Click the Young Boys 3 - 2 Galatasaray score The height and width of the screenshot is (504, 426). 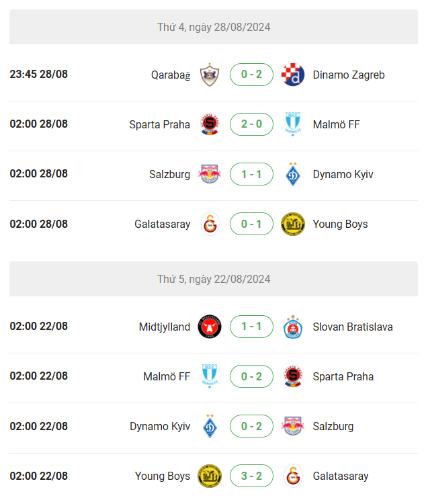tap(251, 476)
